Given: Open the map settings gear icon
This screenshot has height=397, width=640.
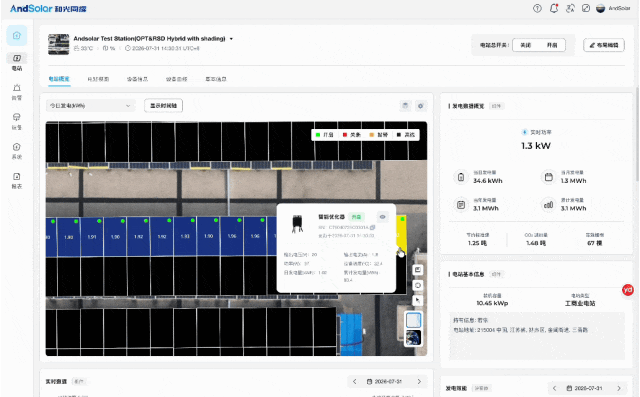Looking at the screenshot, I should pos(421,106).
